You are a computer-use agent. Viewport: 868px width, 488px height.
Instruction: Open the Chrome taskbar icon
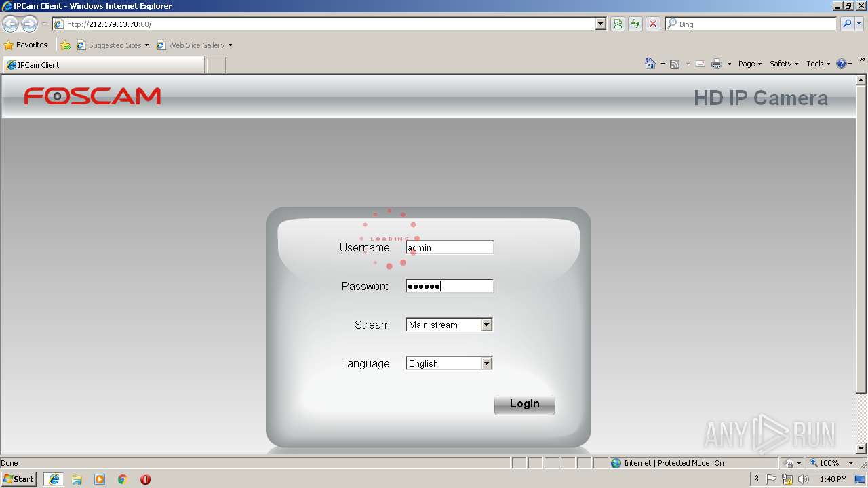123,479
